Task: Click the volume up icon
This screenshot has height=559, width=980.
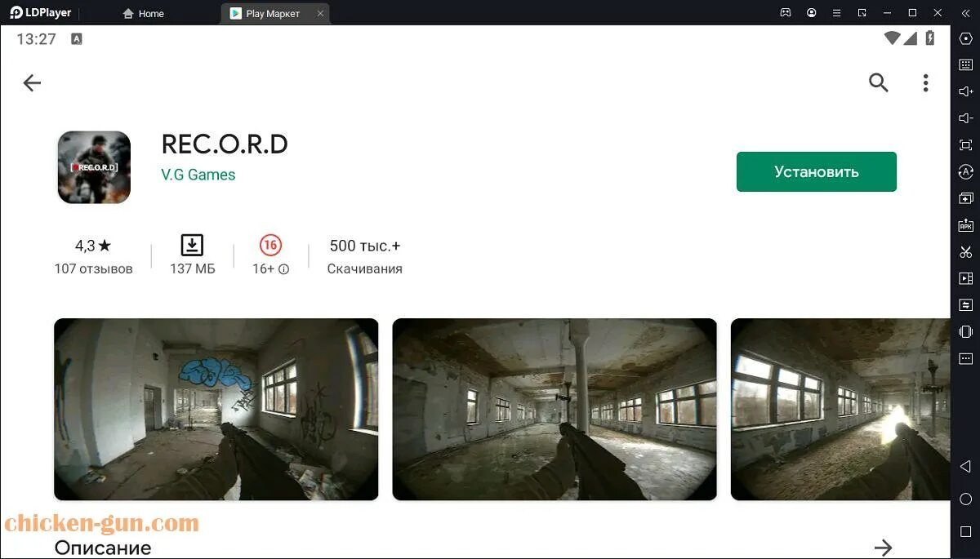Action: (965, 91)
